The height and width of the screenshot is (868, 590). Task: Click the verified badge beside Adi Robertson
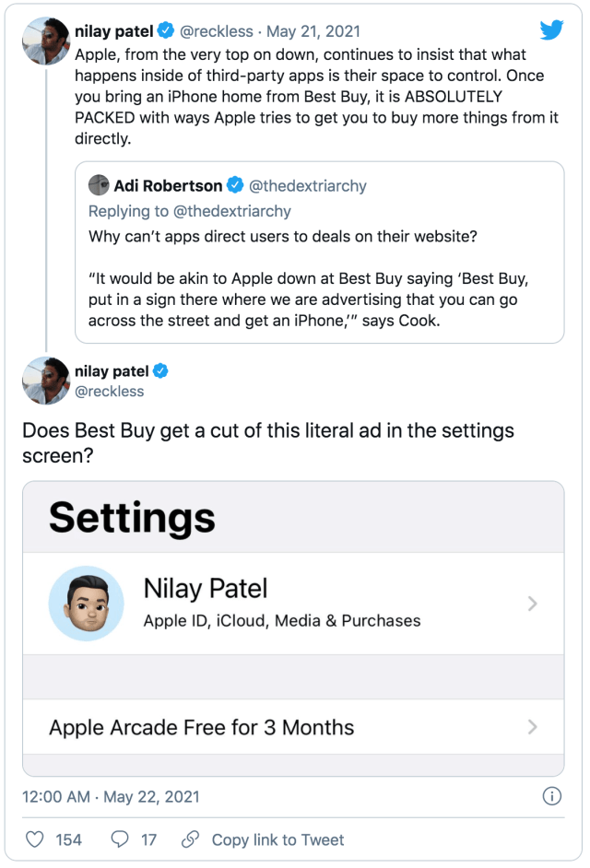235,185
